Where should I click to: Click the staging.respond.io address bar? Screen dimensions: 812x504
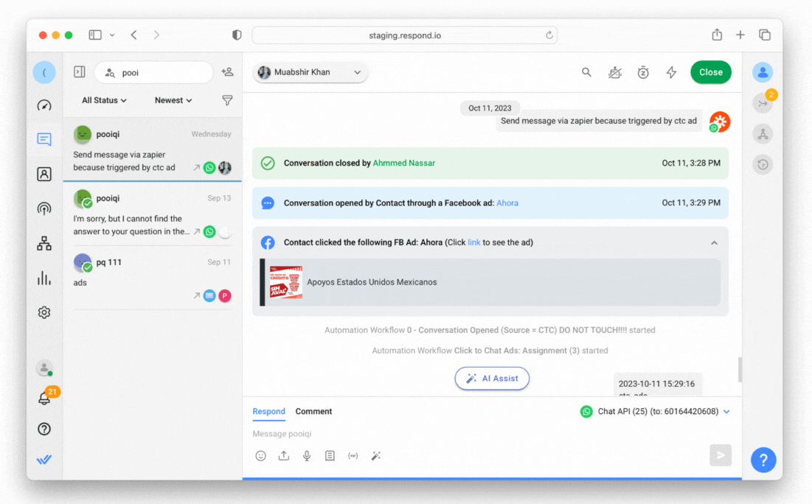(404, 35)
